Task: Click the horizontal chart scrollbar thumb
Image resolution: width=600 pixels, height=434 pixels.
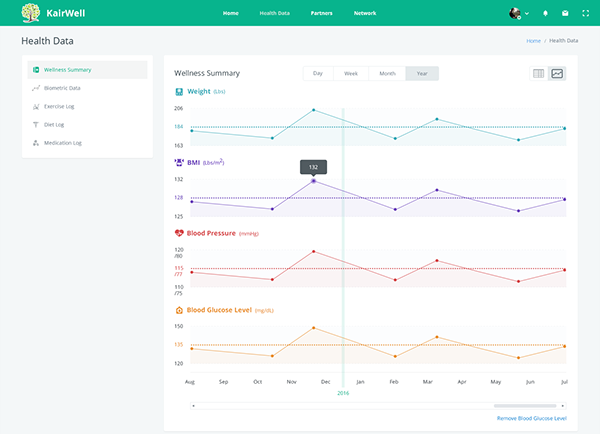Action: 525,406
